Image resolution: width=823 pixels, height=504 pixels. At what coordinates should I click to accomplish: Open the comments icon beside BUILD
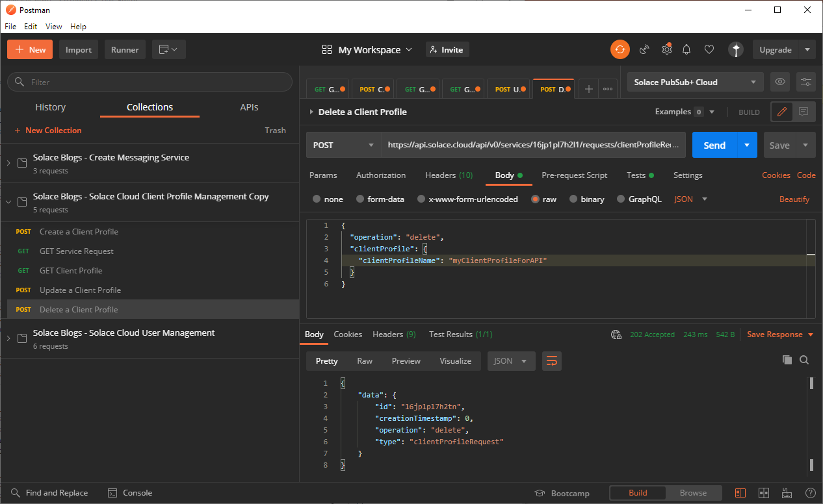(x=803, y=112)
